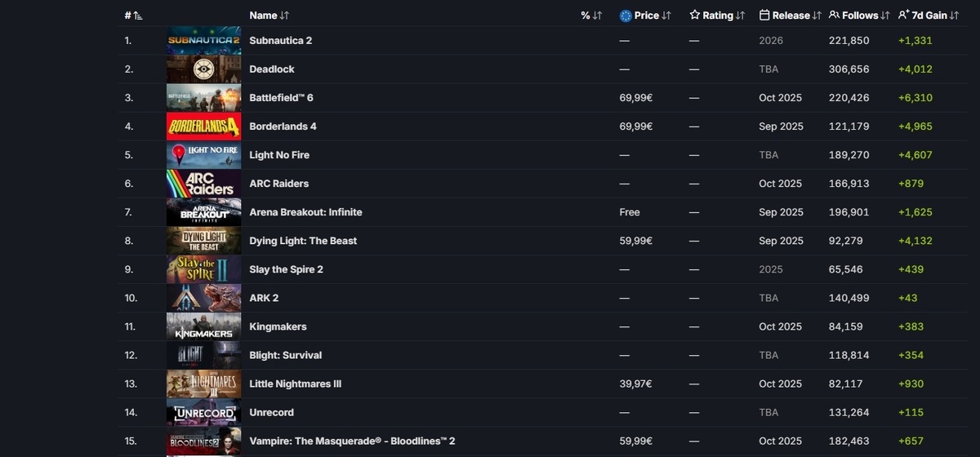The image size is (980, 457).
Task: Sort the list by Name column
Action: pos(269,16)
